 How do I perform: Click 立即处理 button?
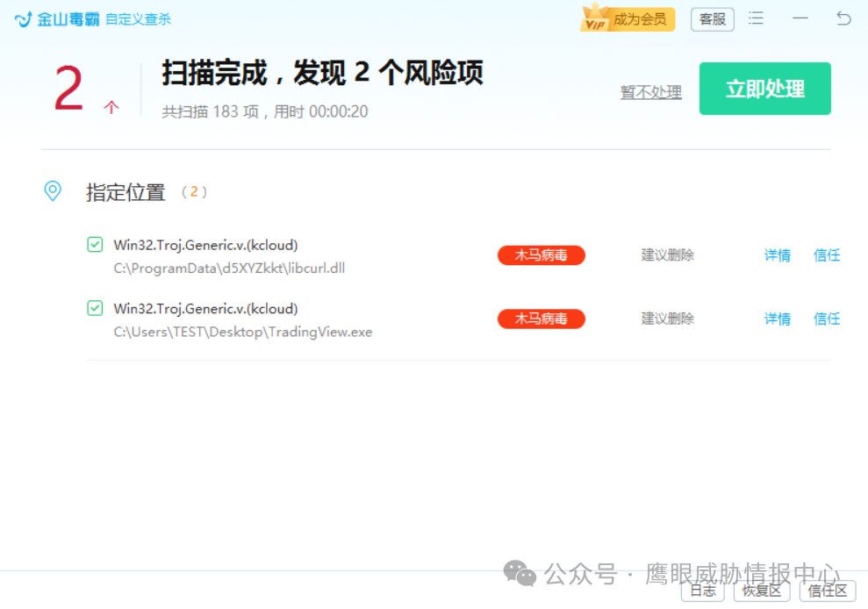coord(764,89)
